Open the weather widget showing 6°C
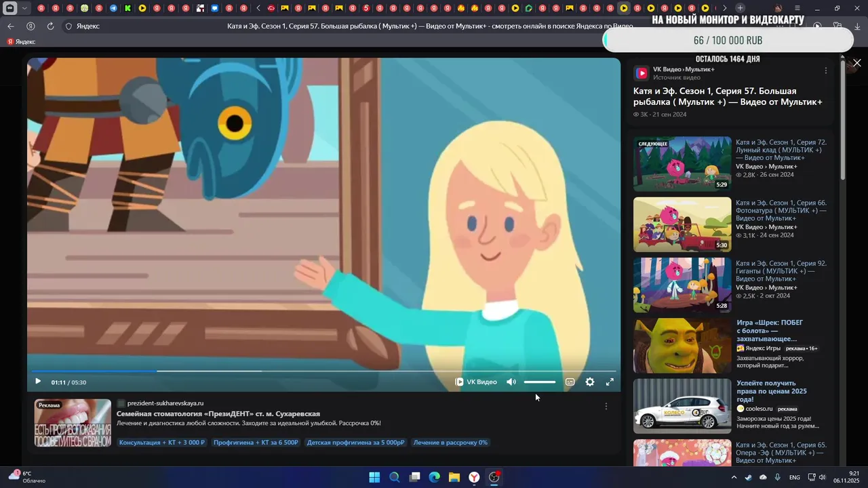This screenshot has width=868, height=488. coord(27,477)
